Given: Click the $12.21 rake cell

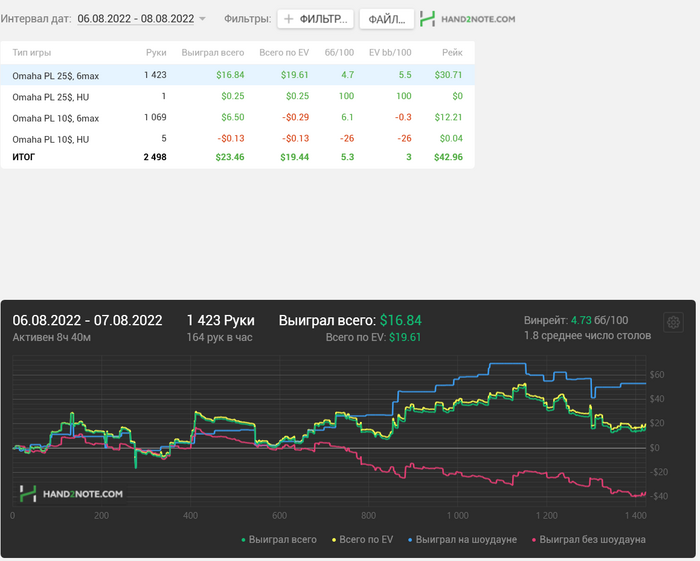Looking at the screenshot, I should tap(449, 117).
